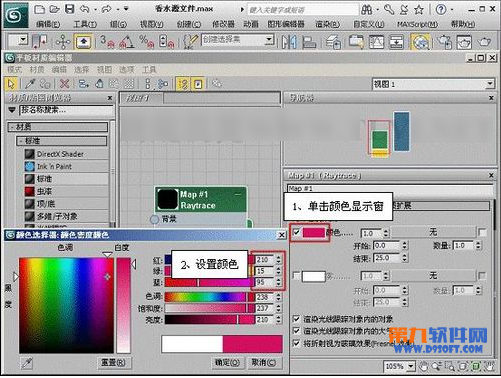
Task: Click the render teapot icon
Action: 484,42
